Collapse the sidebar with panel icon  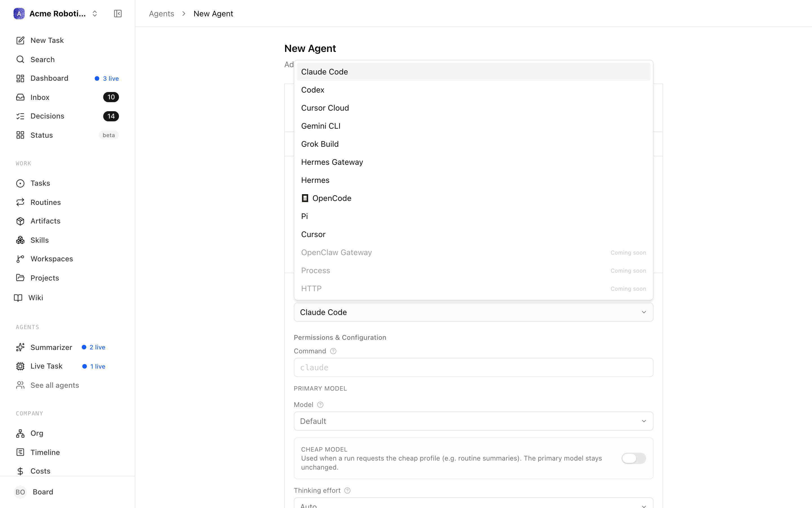pyautogui.click(x=118, y=14)
